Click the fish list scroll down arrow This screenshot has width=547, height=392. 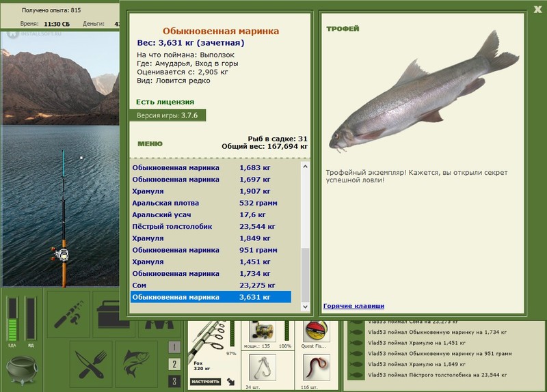click(x=305, y=307)
